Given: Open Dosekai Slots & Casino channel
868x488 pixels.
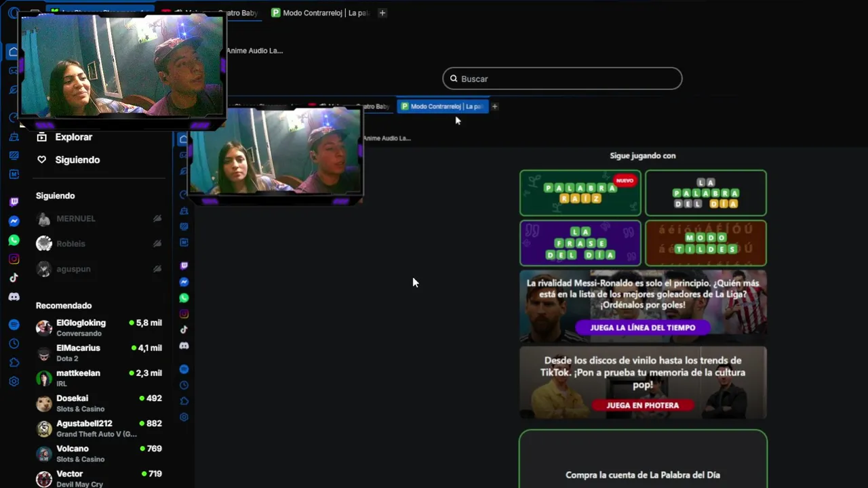Looking at the screenshot, I should [x=100, y=403].
